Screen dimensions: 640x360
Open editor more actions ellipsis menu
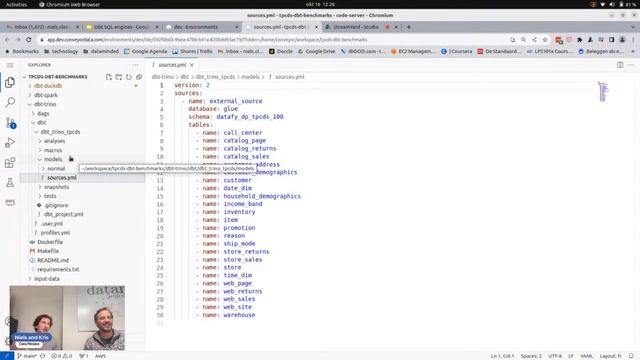tap(631, 65)
